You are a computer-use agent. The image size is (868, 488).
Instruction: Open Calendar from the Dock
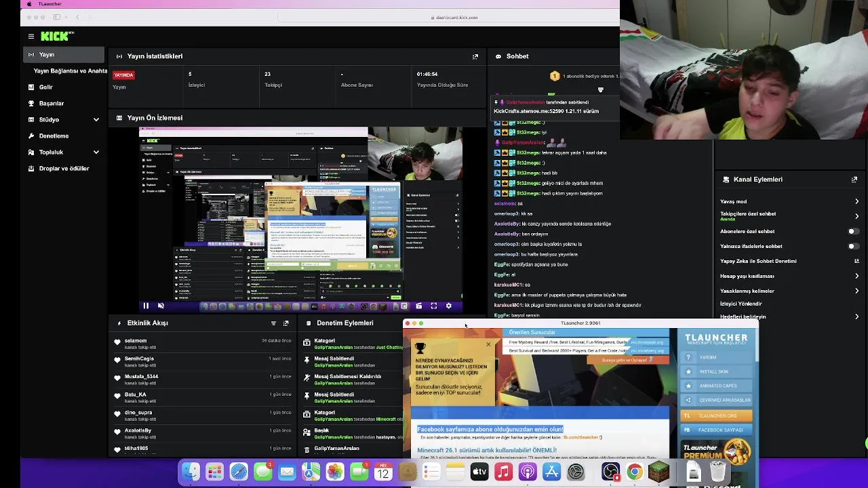point(383,472)
